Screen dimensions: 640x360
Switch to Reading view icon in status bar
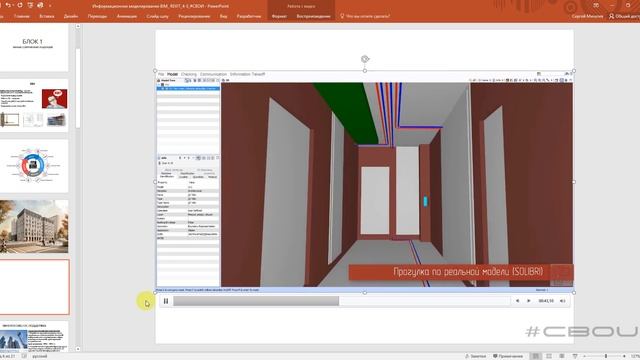click(x=562, y=356)
